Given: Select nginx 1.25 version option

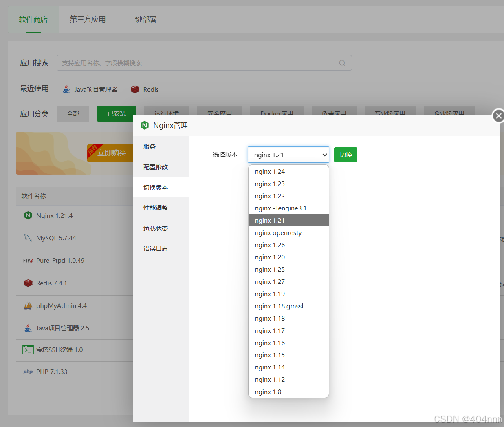Looking at the screenshot, I should click(288, 269).
